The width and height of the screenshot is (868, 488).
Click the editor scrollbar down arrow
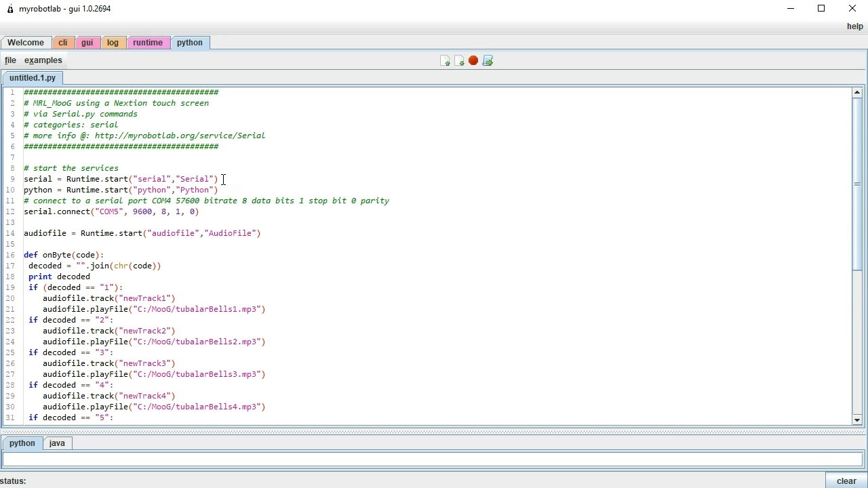pyautogui.click(x=857, y=420)
